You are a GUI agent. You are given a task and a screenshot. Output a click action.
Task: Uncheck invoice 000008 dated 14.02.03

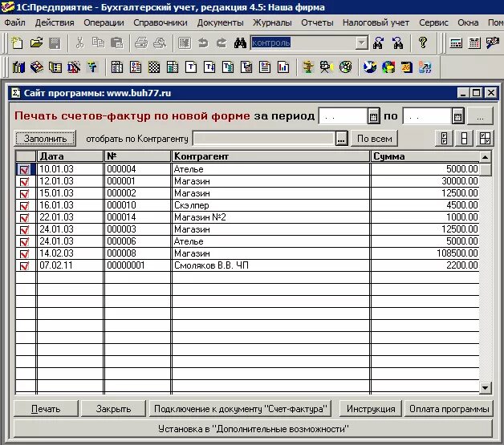(24, 254)
